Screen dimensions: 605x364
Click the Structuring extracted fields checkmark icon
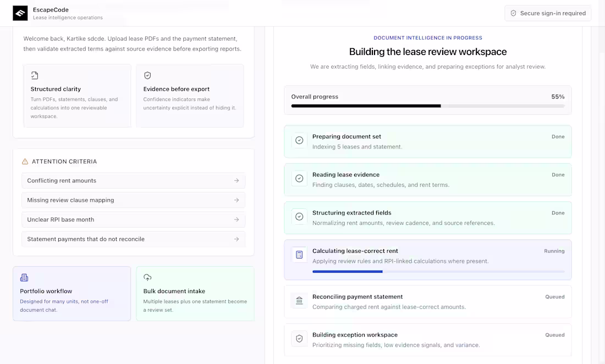(x=299, y=217)
